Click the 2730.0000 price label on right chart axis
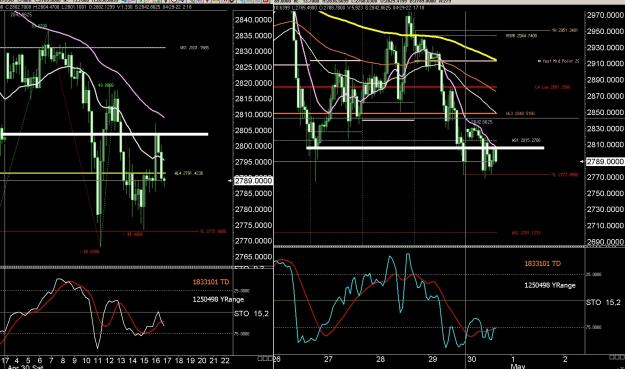The height and width of the screenshot is (369, 625). [x=605, y=209]
